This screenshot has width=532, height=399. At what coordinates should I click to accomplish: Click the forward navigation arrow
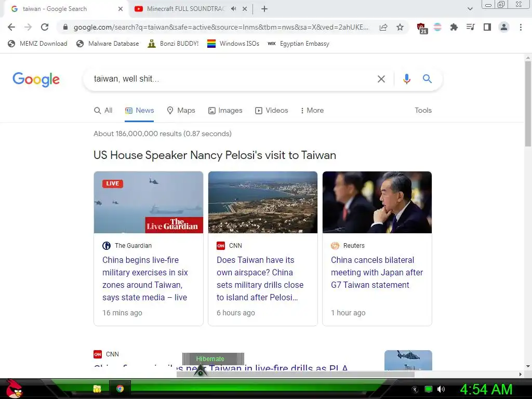[28, 27]
